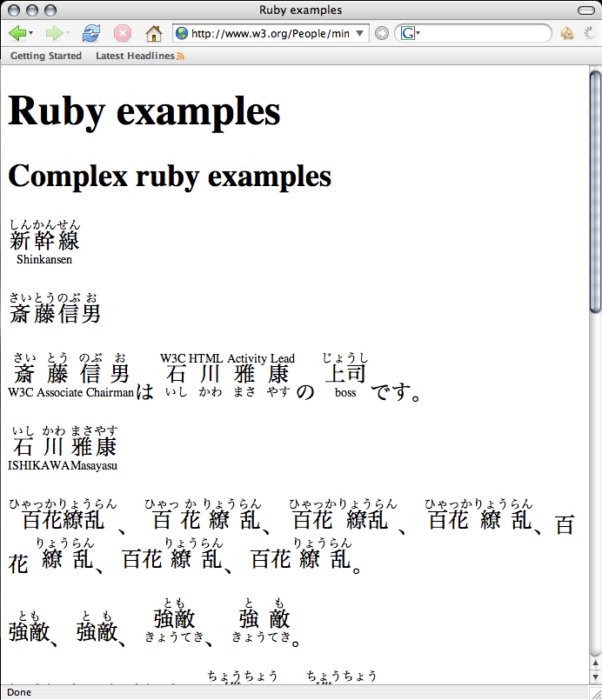Click the green Back arrow button
The image size is (602, 700).
(x=17, y=33)
